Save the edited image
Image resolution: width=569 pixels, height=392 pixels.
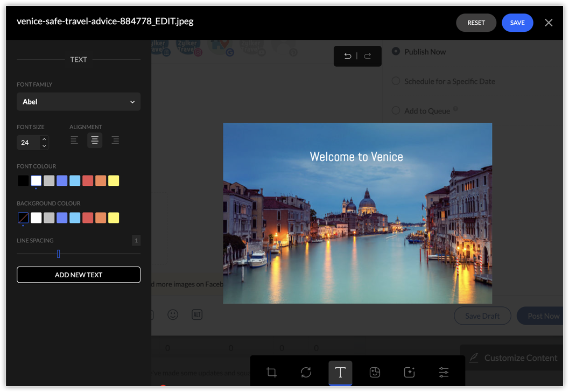[517, 23]
